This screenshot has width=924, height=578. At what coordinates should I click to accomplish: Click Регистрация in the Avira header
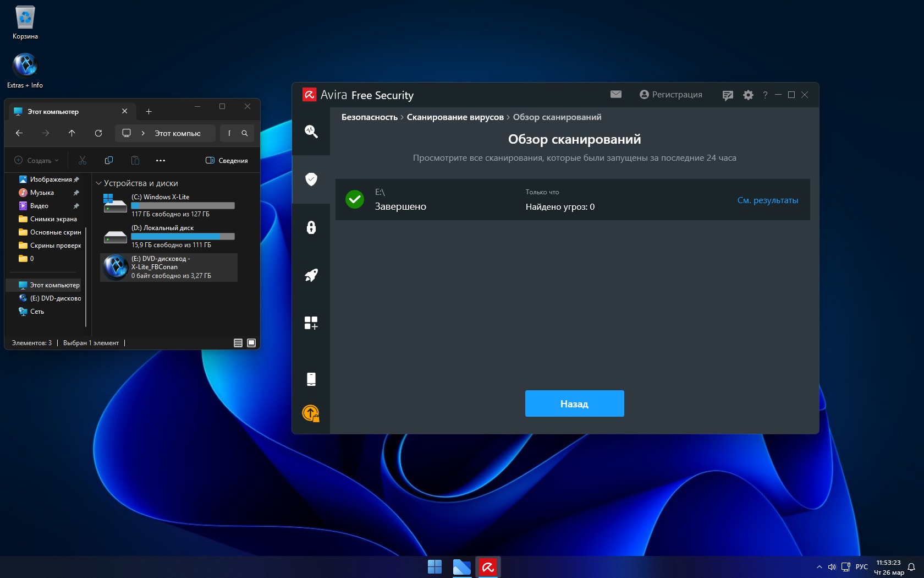670,95
